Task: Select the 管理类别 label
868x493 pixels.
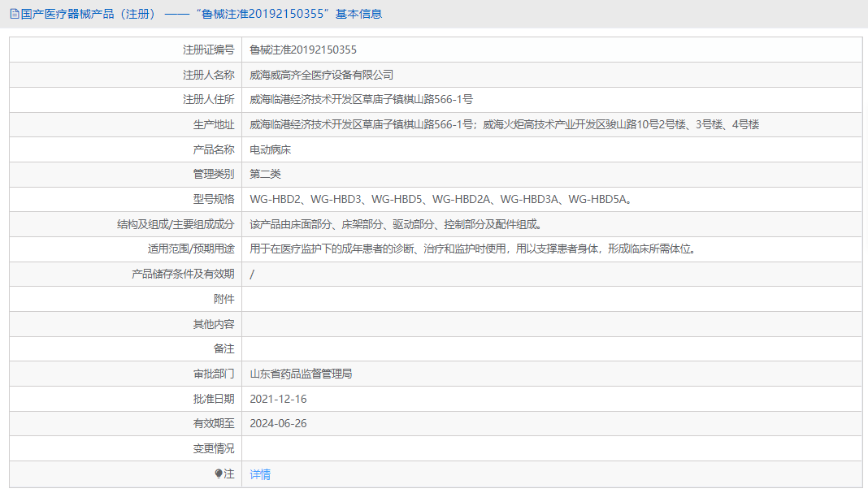Action: coord(214,175)
